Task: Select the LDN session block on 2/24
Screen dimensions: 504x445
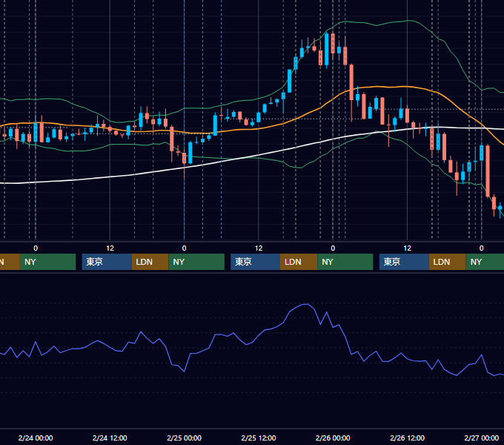Action: [x=150, y=262]
